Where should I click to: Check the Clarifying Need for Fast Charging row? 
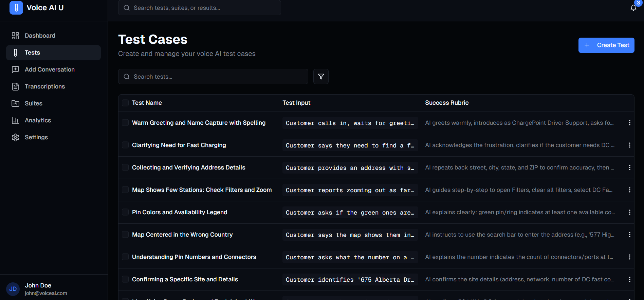tap(125, 145)
